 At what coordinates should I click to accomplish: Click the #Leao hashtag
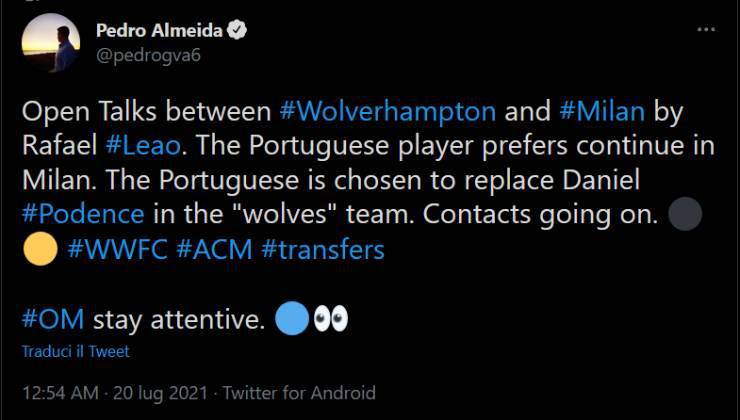coord(146,145)
